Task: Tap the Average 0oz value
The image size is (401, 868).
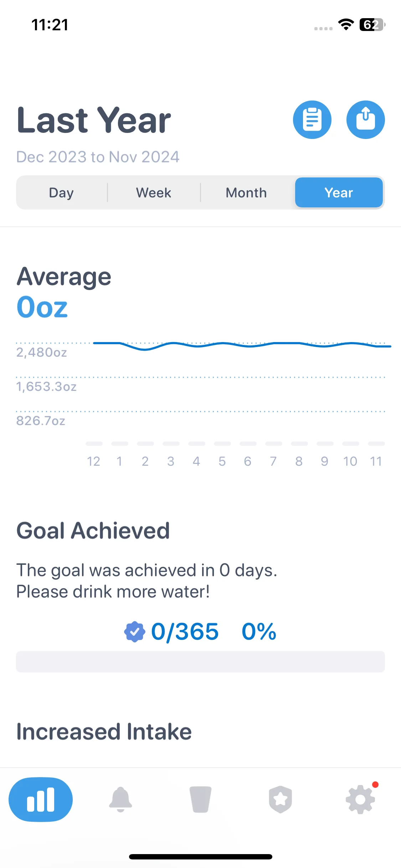Action: click(42, 307)
